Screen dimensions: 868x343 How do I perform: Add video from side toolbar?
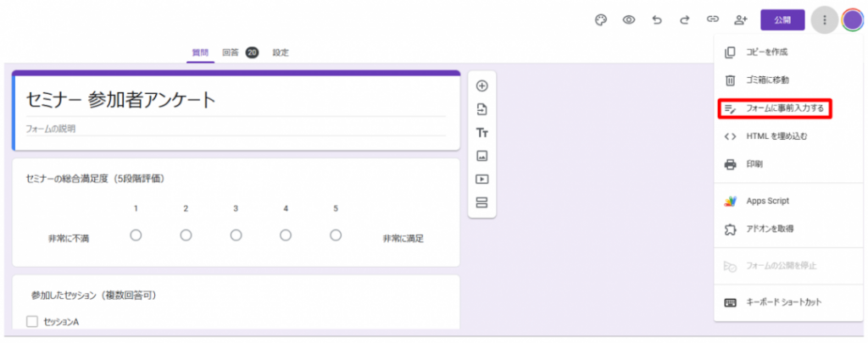click(x=482, y=180)
